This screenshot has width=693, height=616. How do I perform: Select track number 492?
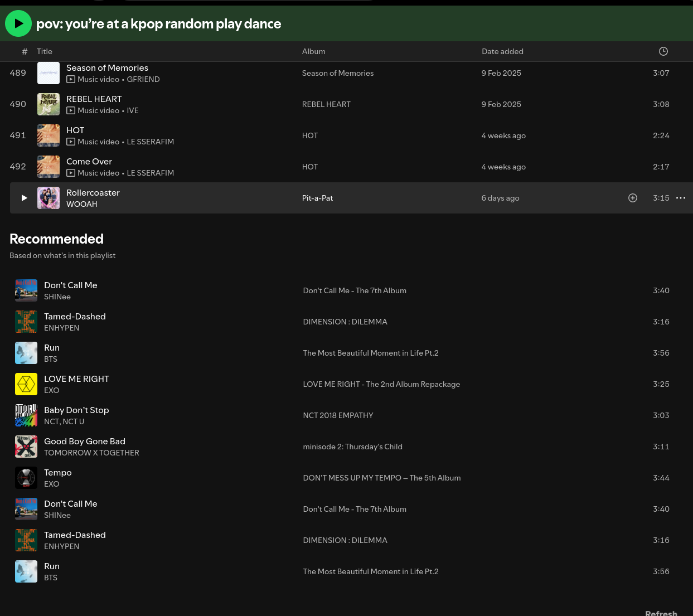(18, 167)
